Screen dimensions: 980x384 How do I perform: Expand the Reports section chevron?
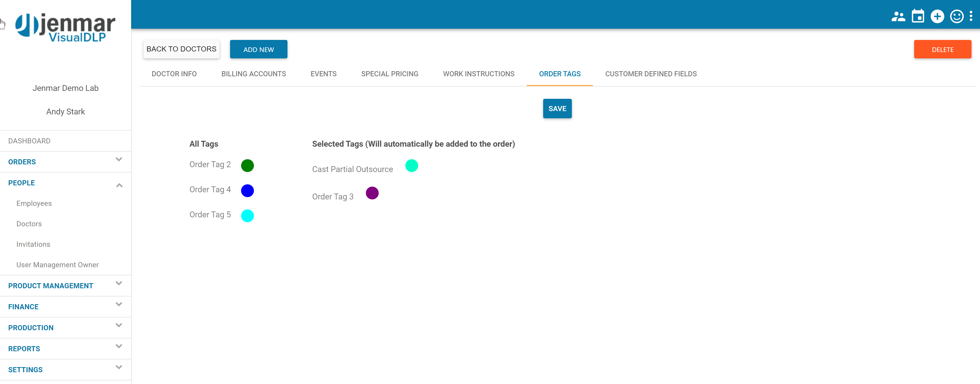pos(119,346)
